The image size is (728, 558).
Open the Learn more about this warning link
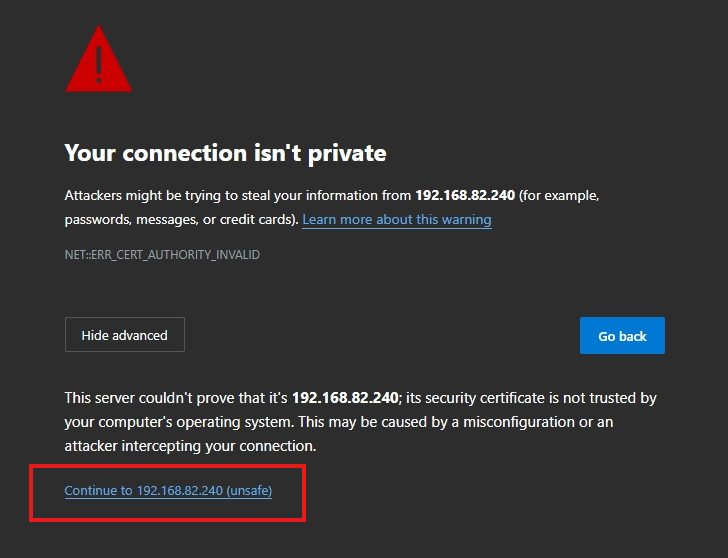(397, 219)
